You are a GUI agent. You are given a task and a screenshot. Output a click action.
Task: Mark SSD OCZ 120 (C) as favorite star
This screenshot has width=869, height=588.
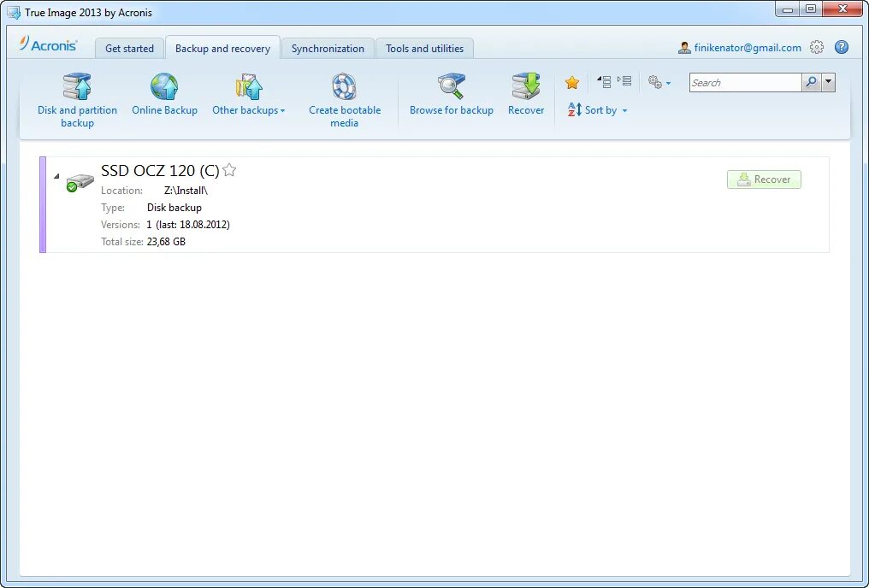229,170
